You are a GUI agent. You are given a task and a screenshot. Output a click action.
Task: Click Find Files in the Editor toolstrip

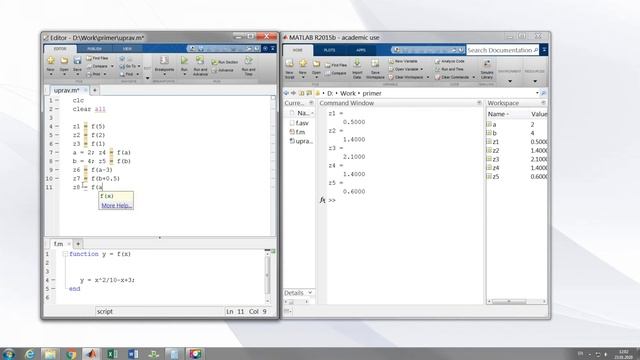click(x=98, y=58)
